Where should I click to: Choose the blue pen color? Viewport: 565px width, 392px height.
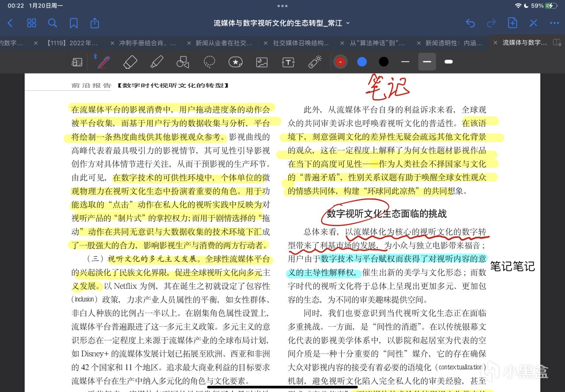tap(362, 62)
